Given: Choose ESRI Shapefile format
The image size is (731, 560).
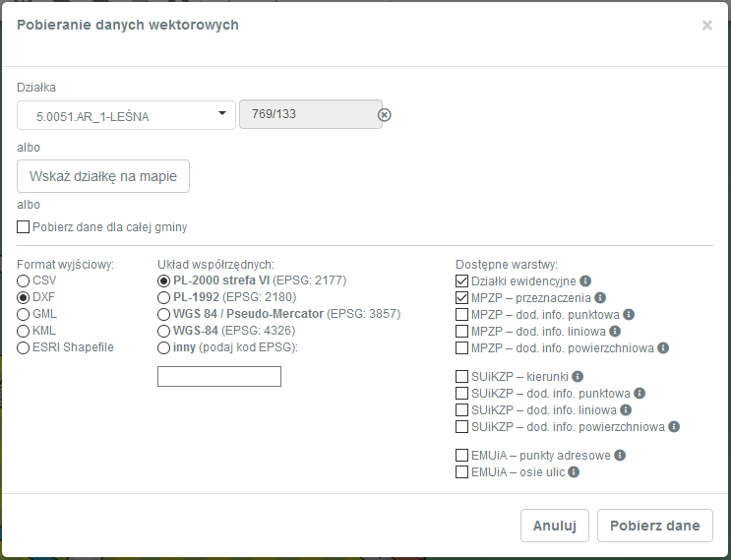Looking at the screenshot, I should pos(24,347).
